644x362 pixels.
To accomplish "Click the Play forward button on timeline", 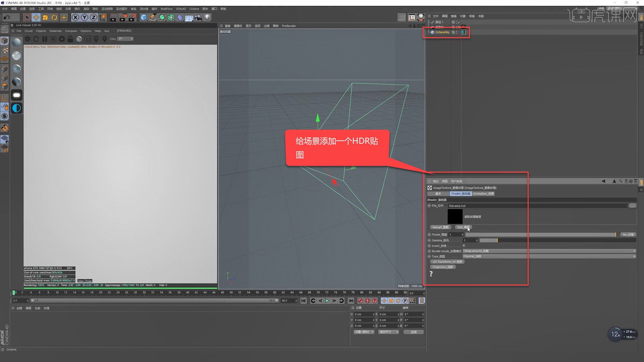I will click(327, 301).
